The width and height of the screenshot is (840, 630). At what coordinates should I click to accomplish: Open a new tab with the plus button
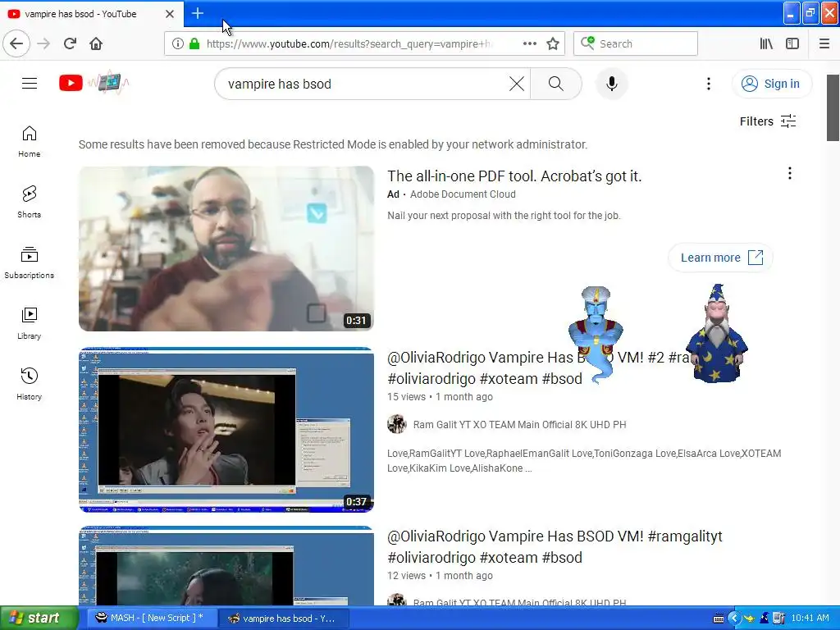point(197,13)
